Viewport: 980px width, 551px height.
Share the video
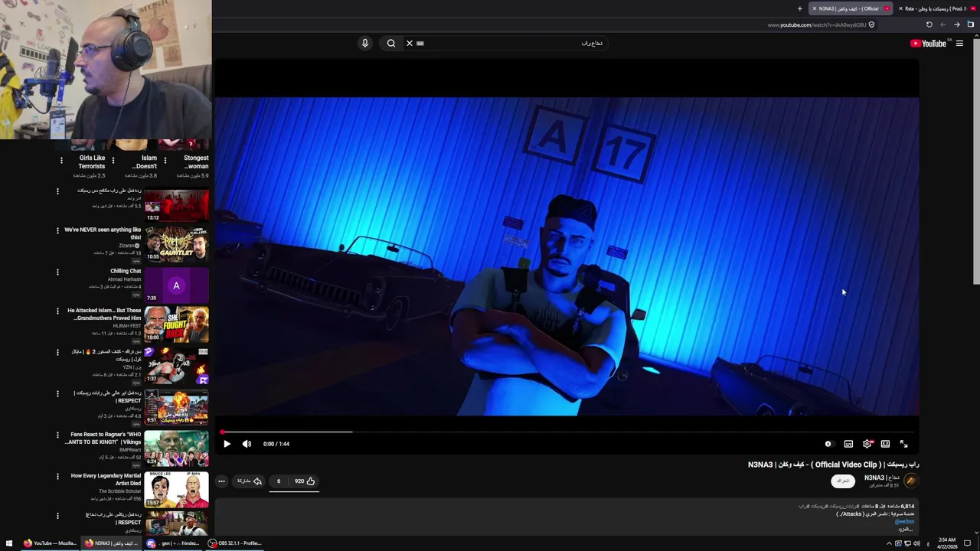click(x=249, y=481)
